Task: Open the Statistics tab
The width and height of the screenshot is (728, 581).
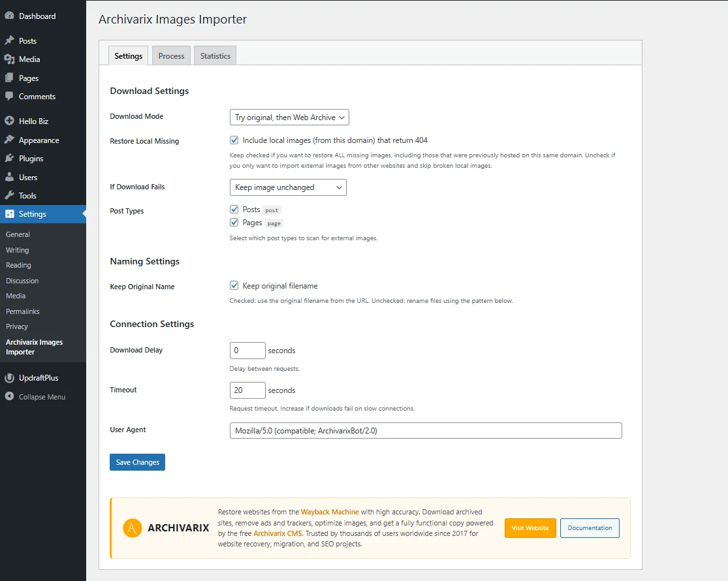Action: [x=215, y=56]
